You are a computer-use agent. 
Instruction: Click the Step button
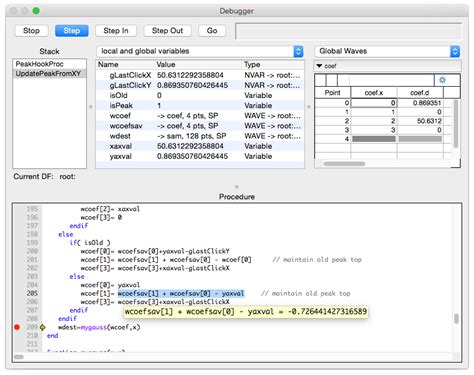pyautogui.click(x=72, y=31)
